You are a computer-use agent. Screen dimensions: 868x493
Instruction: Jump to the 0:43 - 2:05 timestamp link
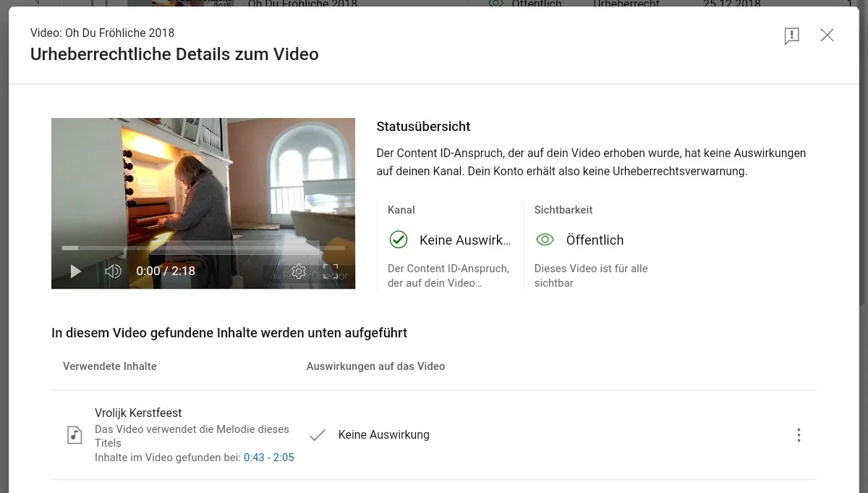click(268, 458)
